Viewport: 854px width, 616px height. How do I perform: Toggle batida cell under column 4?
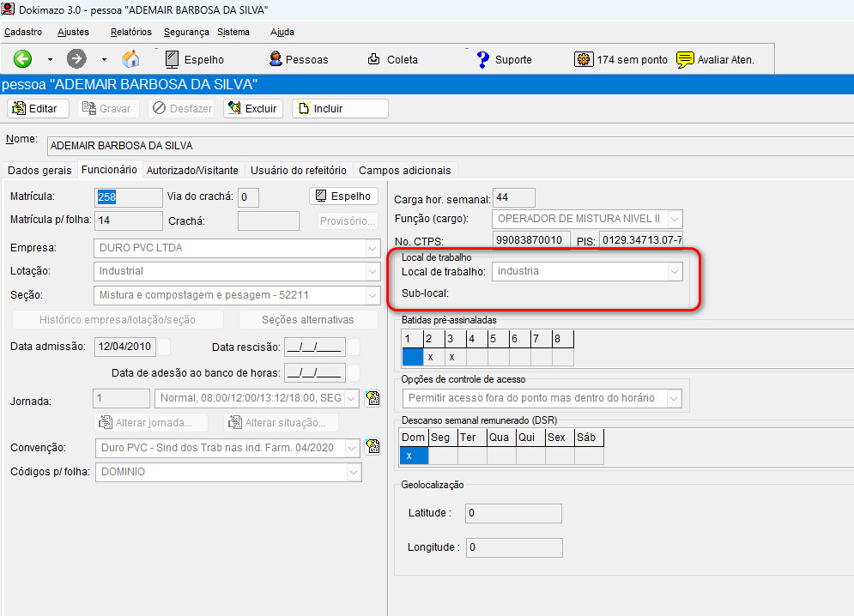coord(475,357)
